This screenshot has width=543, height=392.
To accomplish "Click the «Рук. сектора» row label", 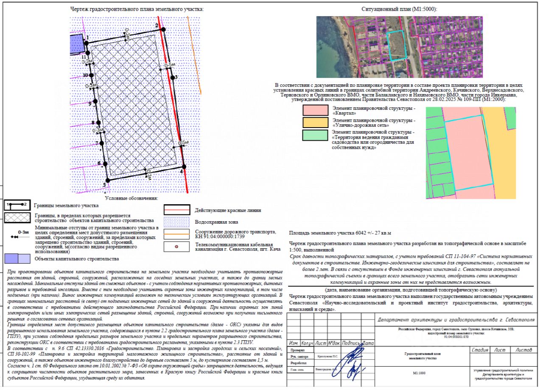I will pos(300,357).
